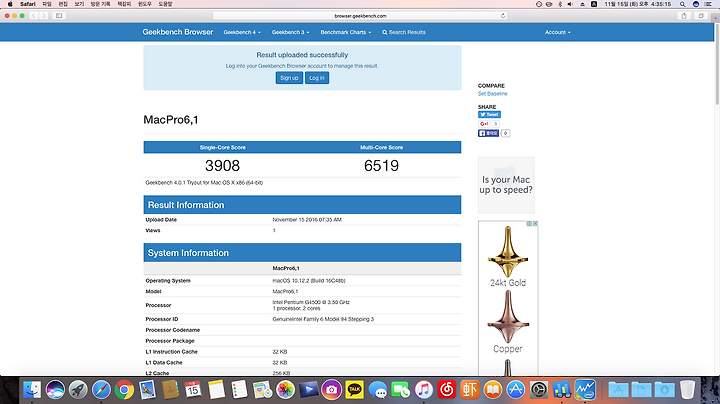Open the Apple menu
Screen dimensions: 720x404
point(10,4)
